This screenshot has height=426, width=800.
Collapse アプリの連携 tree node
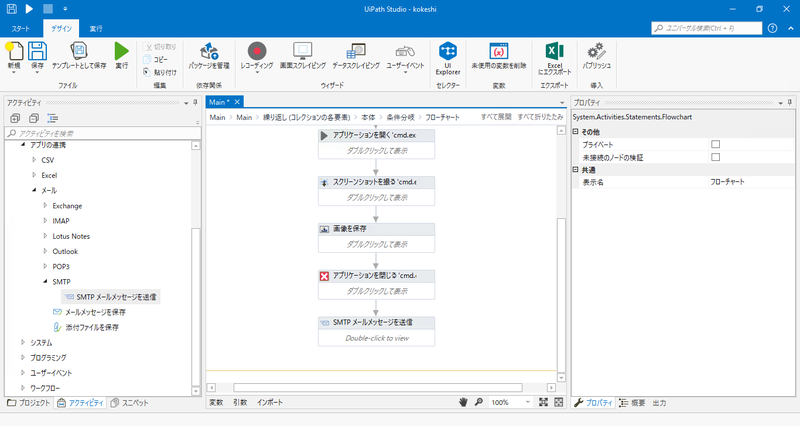point(23,145)
